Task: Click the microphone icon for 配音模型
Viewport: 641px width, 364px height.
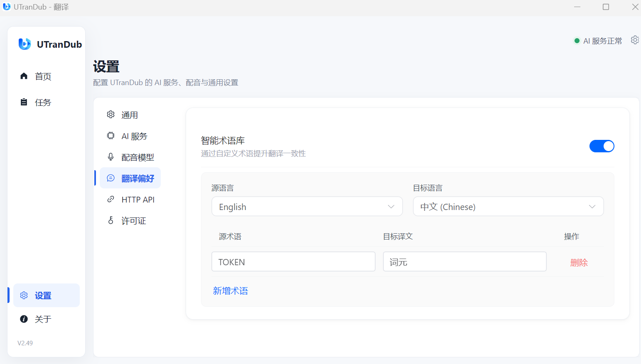Action: 111,157
